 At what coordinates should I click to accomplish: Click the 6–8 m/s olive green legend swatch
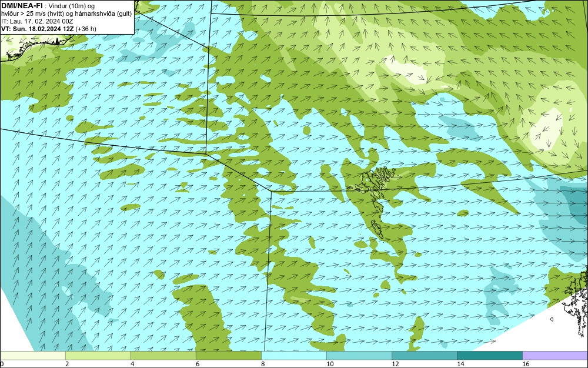pyautogui.click(x=228, y=355)
